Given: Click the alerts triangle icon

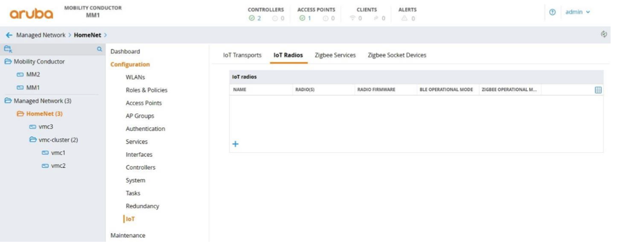Looking at the screenshot, I should tap(405, 18).
